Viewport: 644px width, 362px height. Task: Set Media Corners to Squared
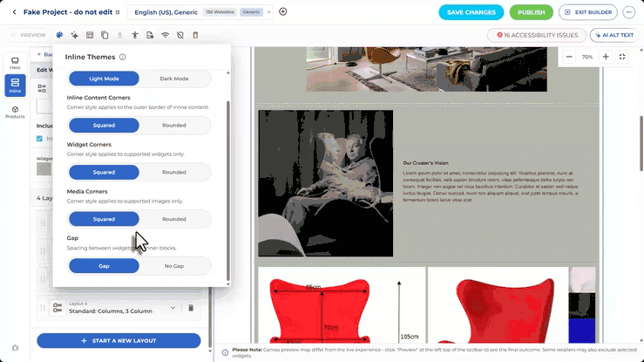[104, 219]
